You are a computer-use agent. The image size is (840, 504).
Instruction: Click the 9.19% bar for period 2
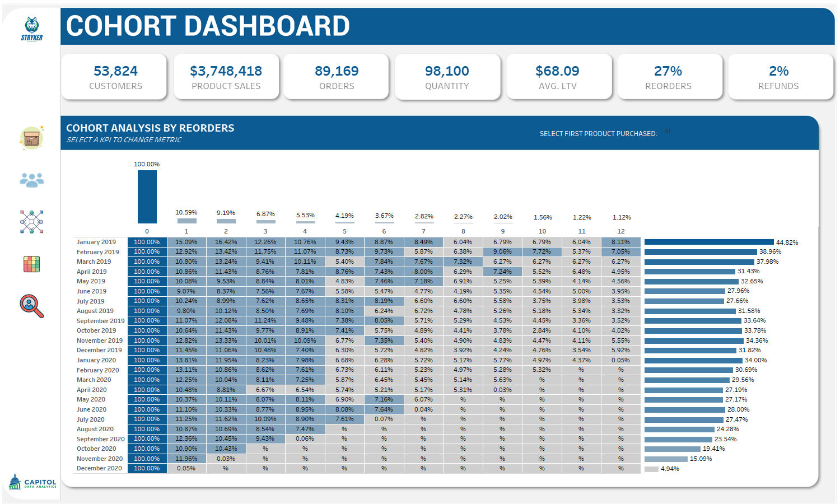[226, 221]
